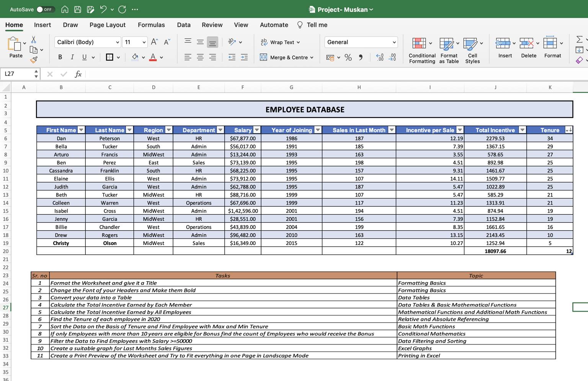This screenshot has width=588, height=381.
Task: Toggle Bold formatting
Action: tap(60, 57)
